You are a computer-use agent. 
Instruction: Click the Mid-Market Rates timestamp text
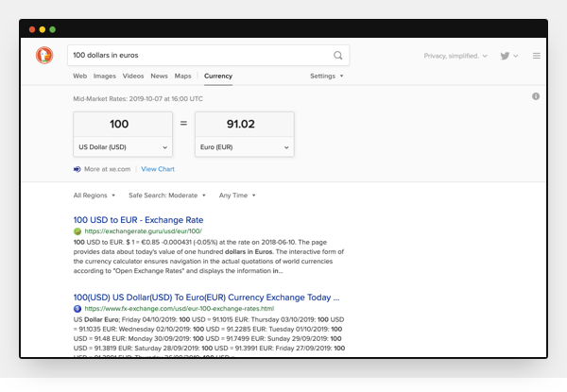click(x=138, y=98)
